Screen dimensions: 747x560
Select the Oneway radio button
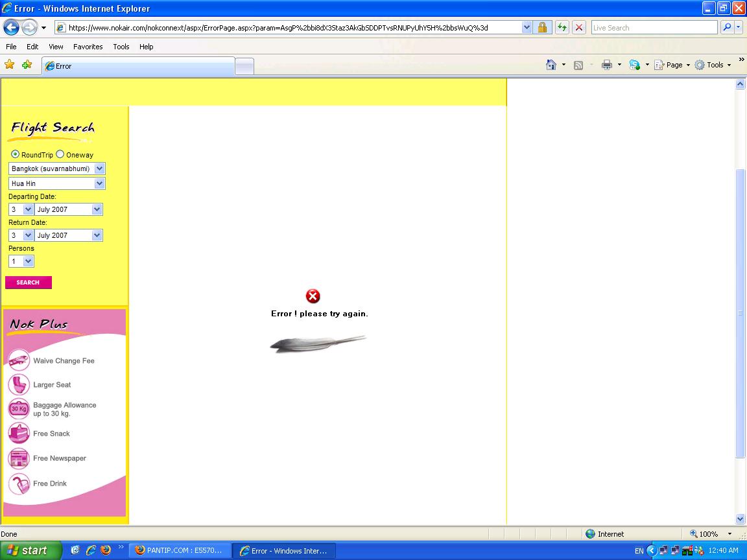click(60, 154)
